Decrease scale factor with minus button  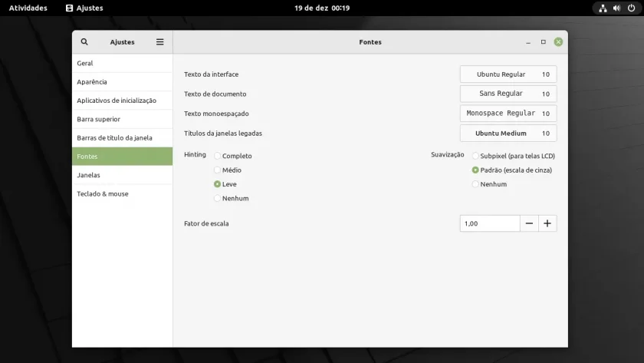[529, 223]
